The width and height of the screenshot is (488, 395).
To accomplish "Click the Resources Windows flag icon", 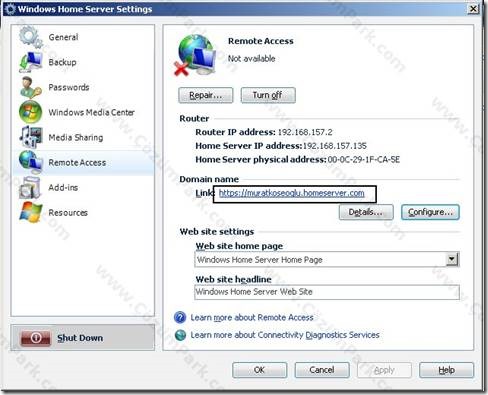I will [31, 212].
